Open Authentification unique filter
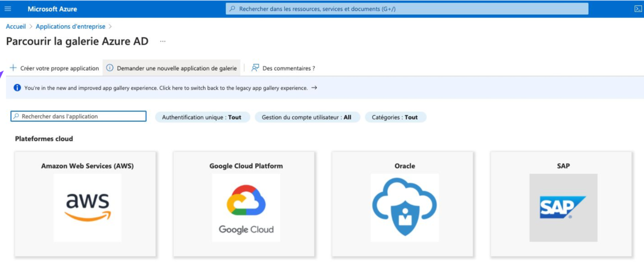Viewport: 644px width, 268px height. coord(202,117)
